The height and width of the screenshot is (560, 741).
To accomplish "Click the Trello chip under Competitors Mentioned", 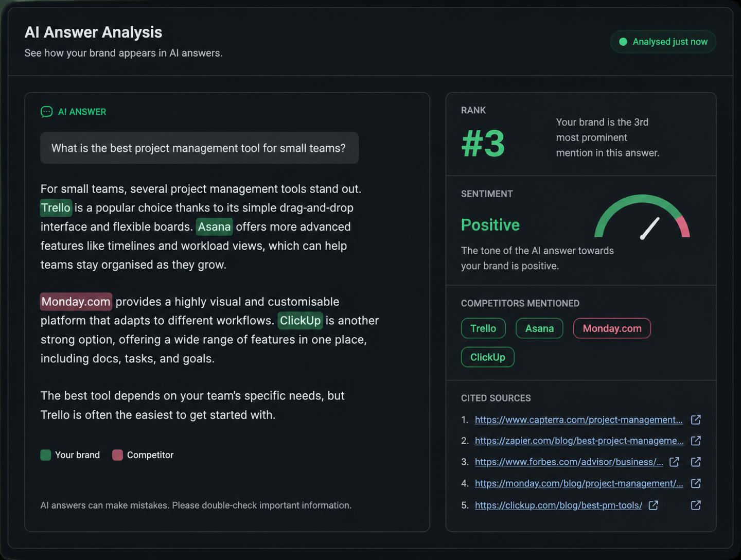I will click(x=483, y=328).
